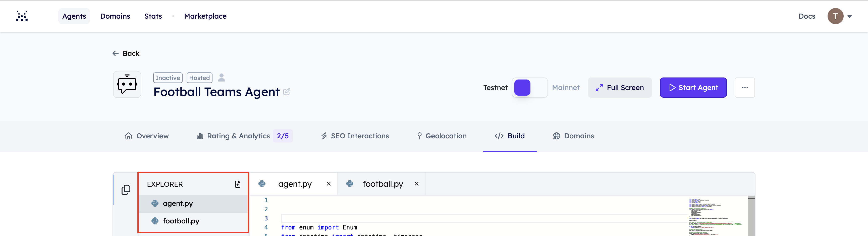Click the Testnet label

click(495, 88)
